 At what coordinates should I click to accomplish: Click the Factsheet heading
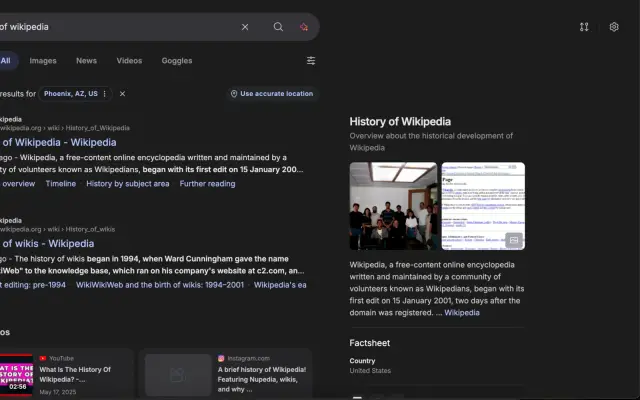(x=370, y=343)
